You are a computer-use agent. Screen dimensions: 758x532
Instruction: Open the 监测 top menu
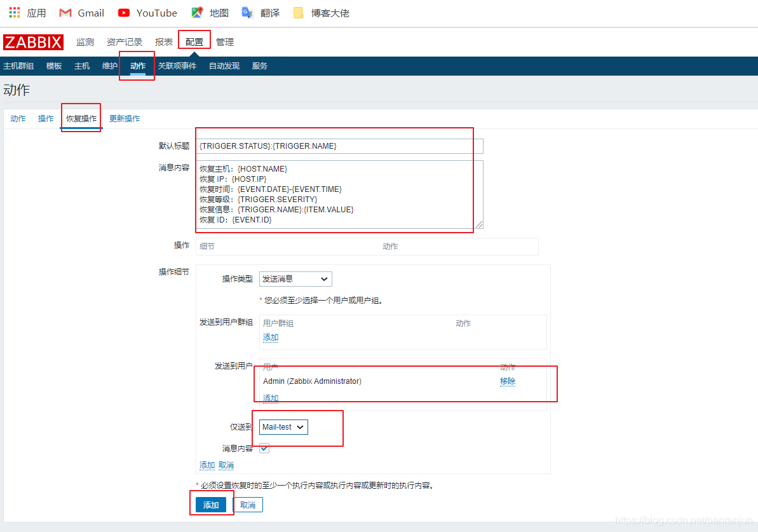(85, 42)
